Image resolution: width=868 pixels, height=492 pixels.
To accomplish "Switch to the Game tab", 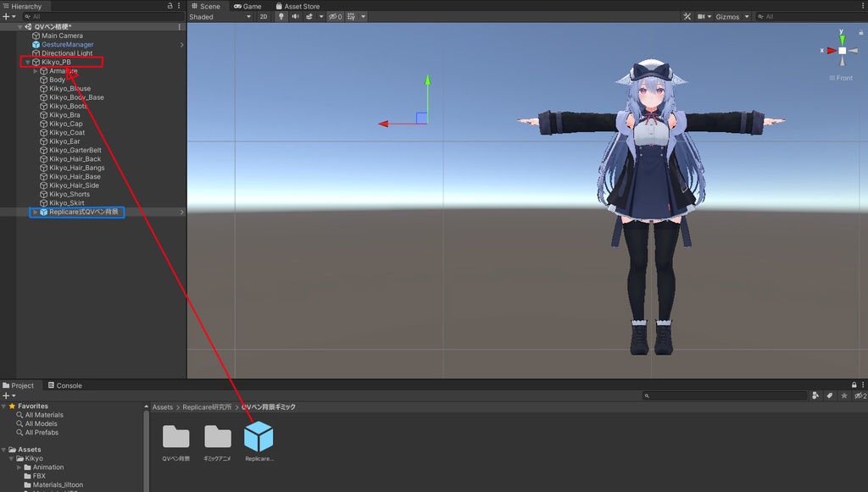I will click(x=248, y=6).
